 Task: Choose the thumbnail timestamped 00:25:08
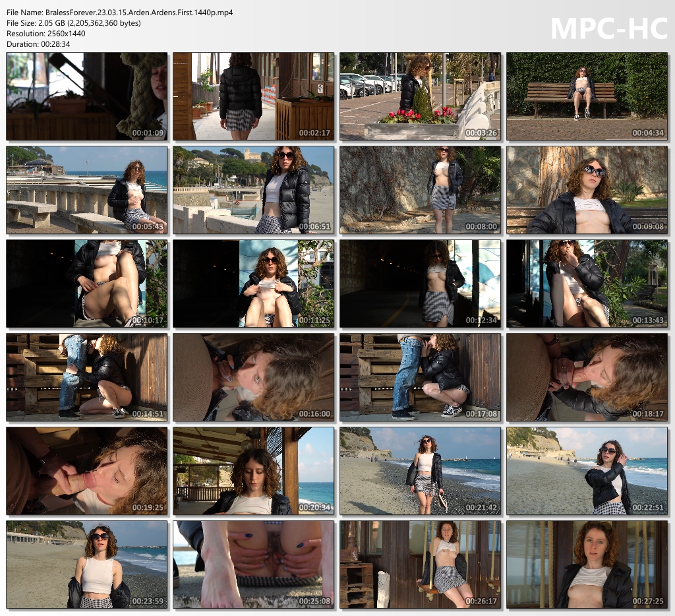tap(254, 565)
